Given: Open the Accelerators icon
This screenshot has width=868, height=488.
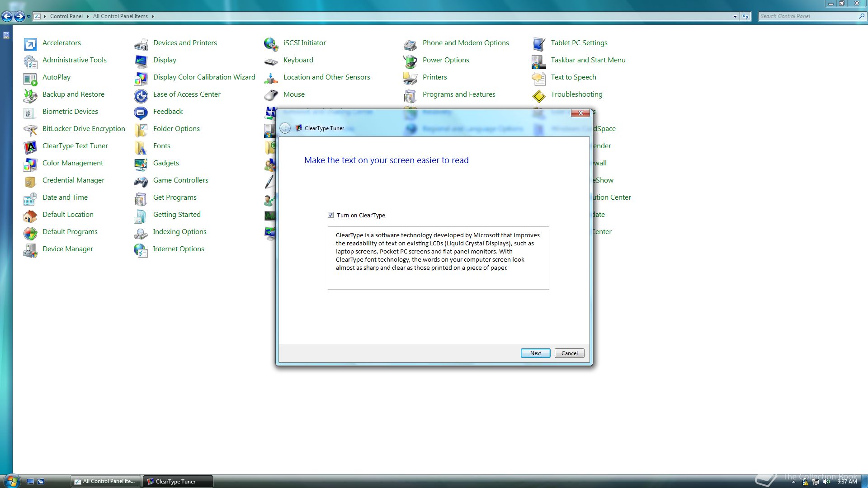Looking at the screenshot, I should 30,44.
